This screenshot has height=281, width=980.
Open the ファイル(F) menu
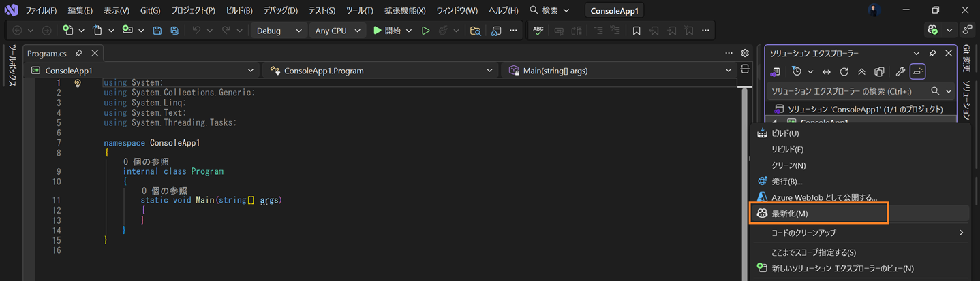(41, 10)
